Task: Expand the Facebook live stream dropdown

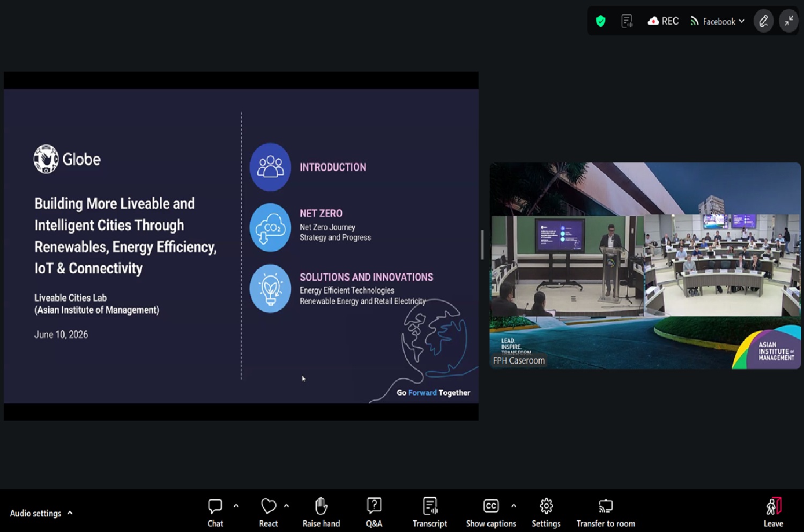Action: click(x=718, y=21)
